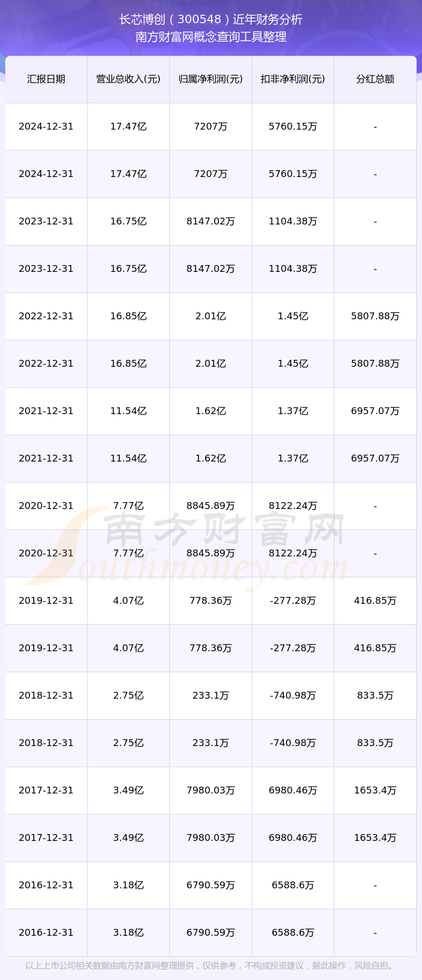Click the 分红总额 column header
Viewport: 422px width, 980px height.
click(375, 79)
